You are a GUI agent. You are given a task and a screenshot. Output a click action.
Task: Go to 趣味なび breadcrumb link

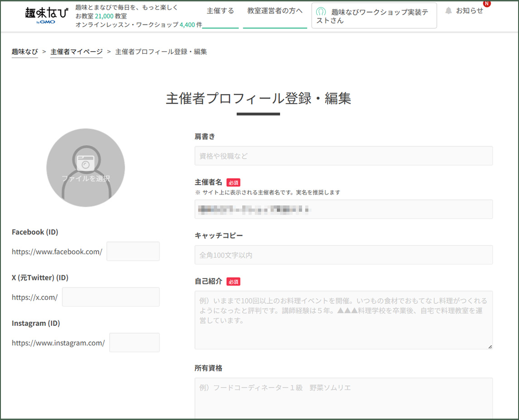pyautogui.click(x=25, y=52)
